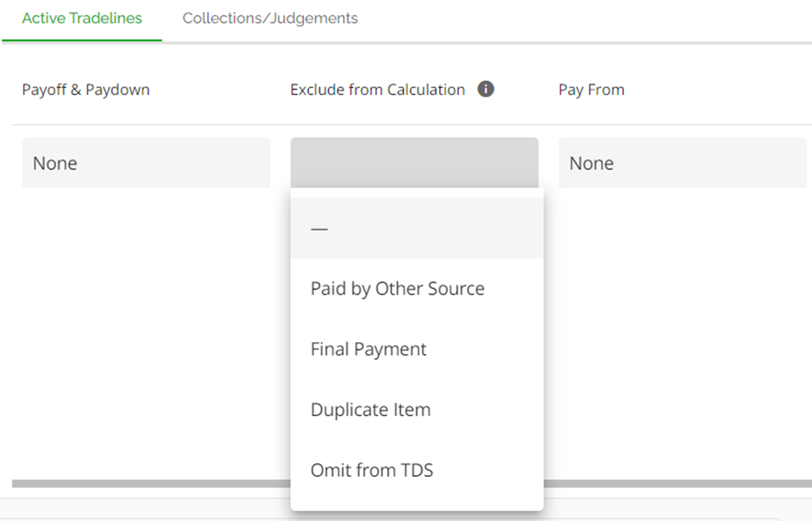Switch to the Active Tradelines tab
812x521 pixels.
(82, 18)
